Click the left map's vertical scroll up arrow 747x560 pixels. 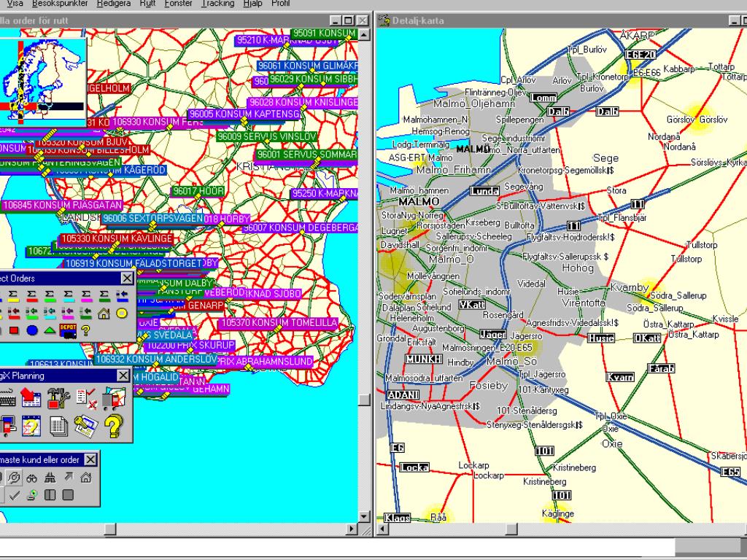pyautogui.click(x=364, y=34)
